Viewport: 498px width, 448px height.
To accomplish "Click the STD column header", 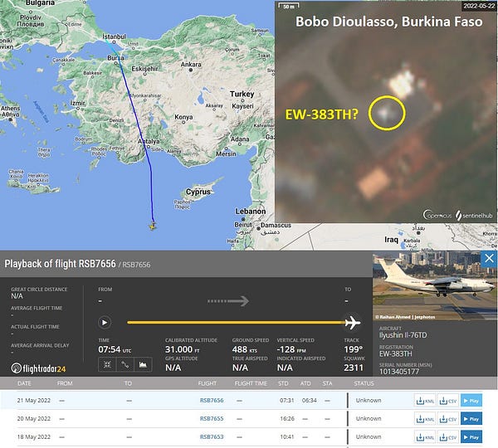I will point(283,383).
